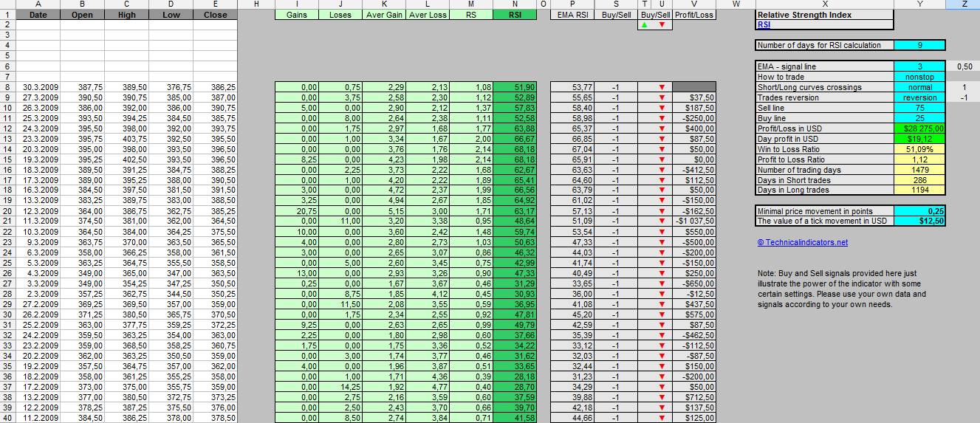
Task: Select the Win to Loss Ratio 51,09% cell
Action: pyautogui.click(x=919, y=149)
